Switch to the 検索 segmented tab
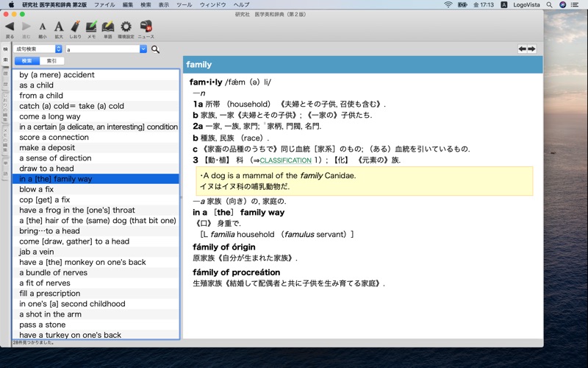This screenshot has width=588, height=368. (27, 61)
